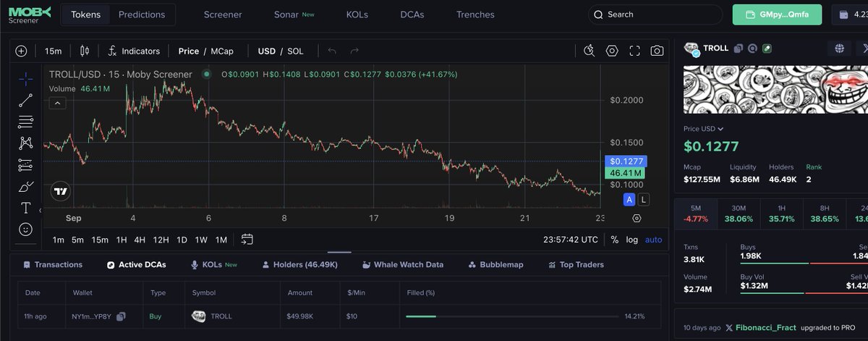Add a symbol with the plus icon
The image size is (868, 341).
(21, 51)
